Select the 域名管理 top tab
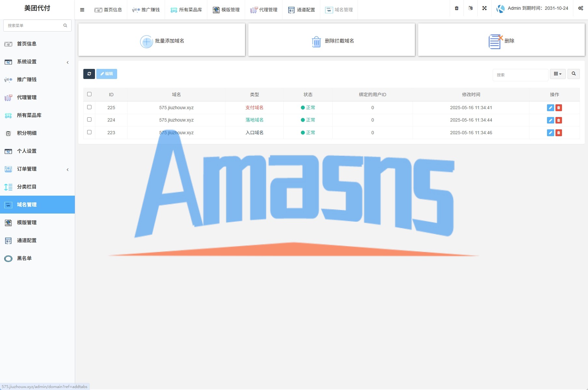 click(339, 10)
